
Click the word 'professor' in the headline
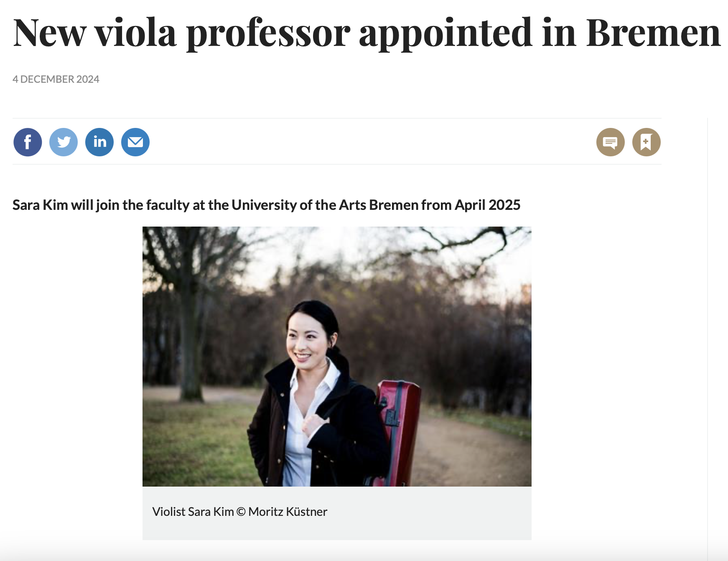point(268,33)
